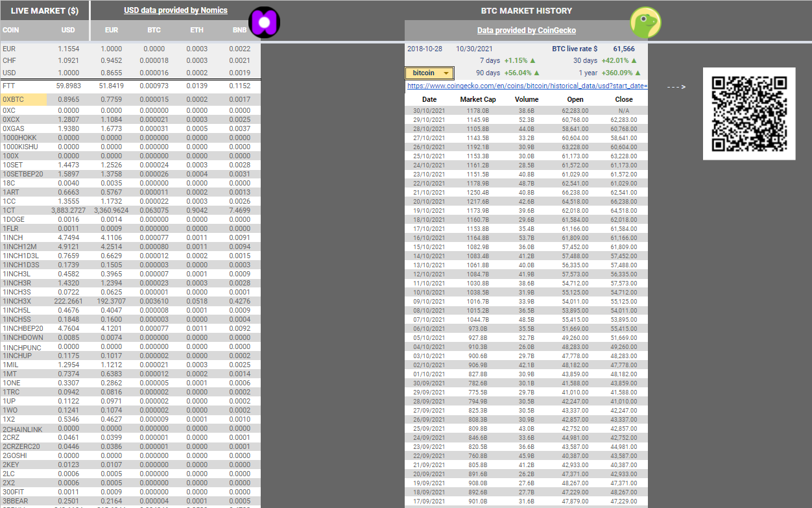Click the Market Cap column header
The width and height of the screenshot is (812, 508).
pos(478,99)
